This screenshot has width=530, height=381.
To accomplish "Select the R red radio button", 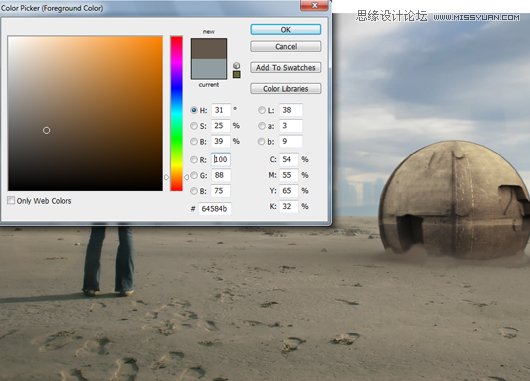I will pyautogui.click(x=194, y=160).
